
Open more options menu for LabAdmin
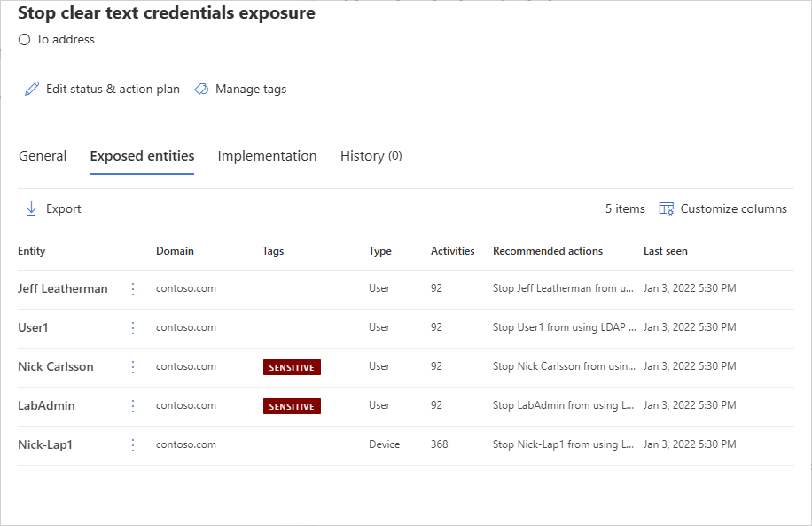coord(133,406)
